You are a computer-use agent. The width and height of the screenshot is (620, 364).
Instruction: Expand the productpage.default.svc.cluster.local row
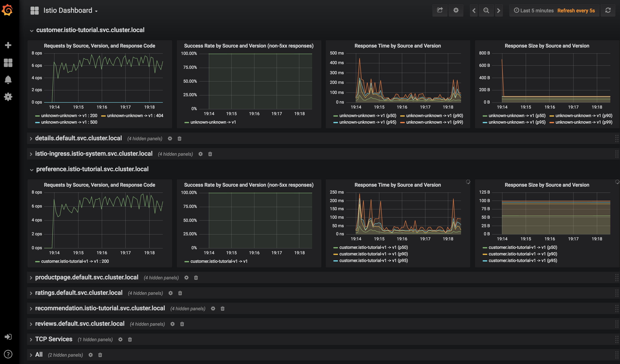pyautogui.click(x=86, y=277)
